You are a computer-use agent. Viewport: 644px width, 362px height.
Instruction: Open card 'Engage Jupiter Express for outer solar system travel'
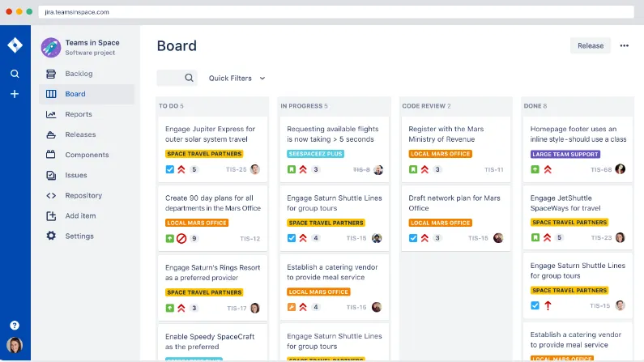(213, 149)
